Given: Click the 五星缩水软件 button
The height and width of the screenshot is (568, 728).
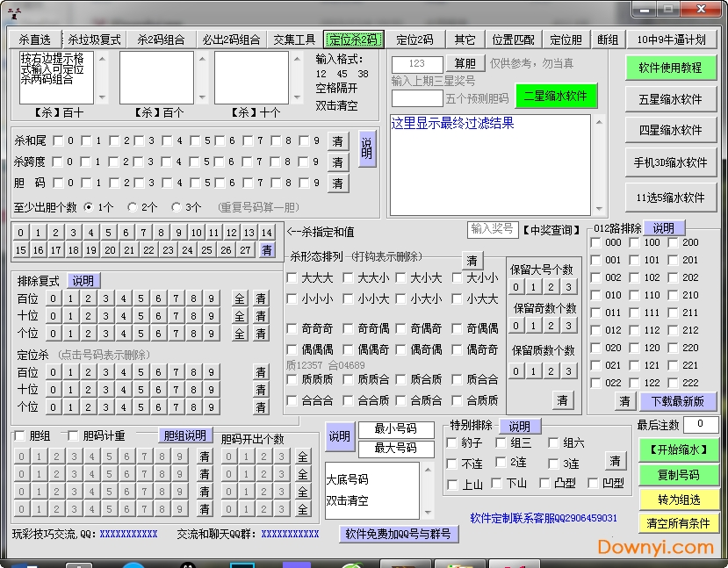Looking at the screenshot, I should tap(670, 99).
